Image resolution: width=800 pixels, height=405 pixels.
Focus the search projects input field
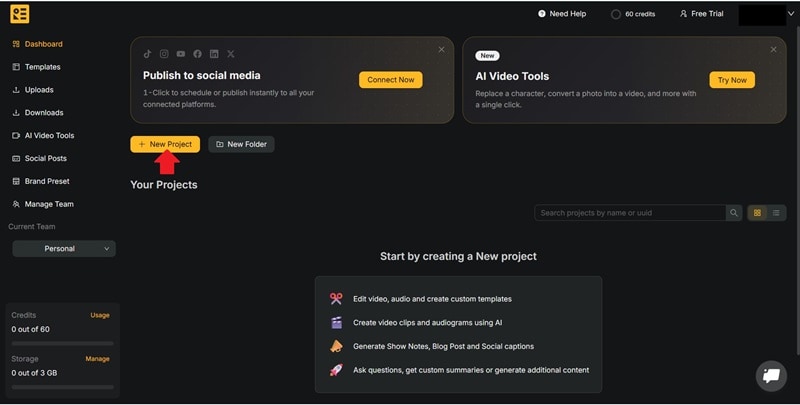(x=630, y=213)
